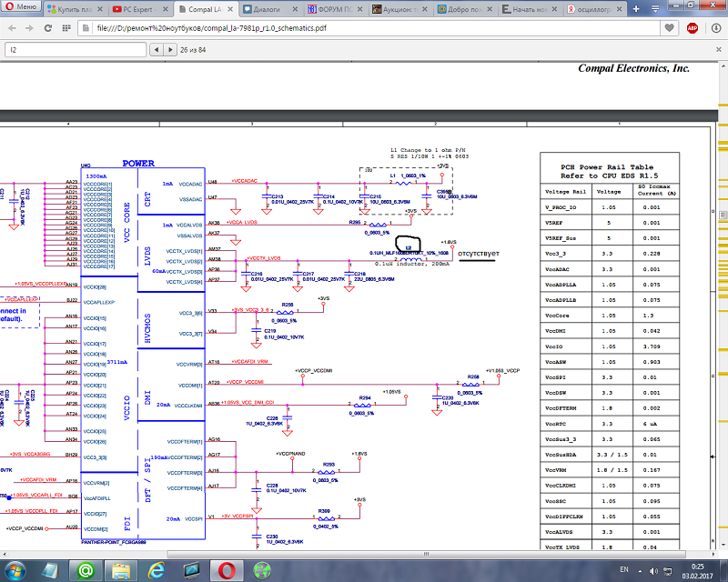Click the Opera taskbar icon

pyautogui.click(x=227, y=570)
